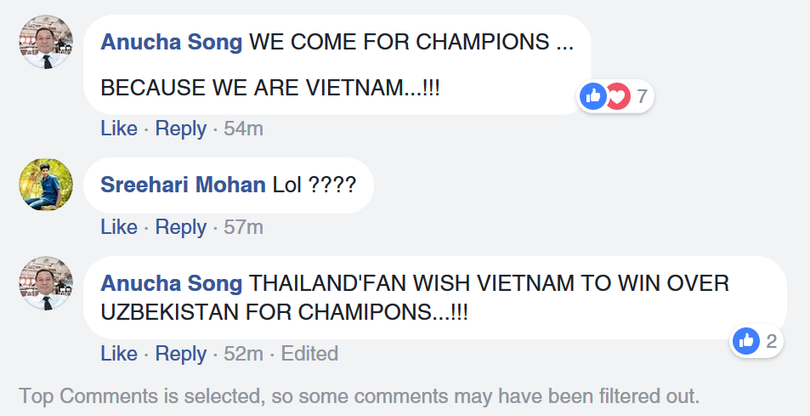810x416 pixels.
Task: Open Anucha Song's avatar on last comment
Action: click(x=46, y=283)
